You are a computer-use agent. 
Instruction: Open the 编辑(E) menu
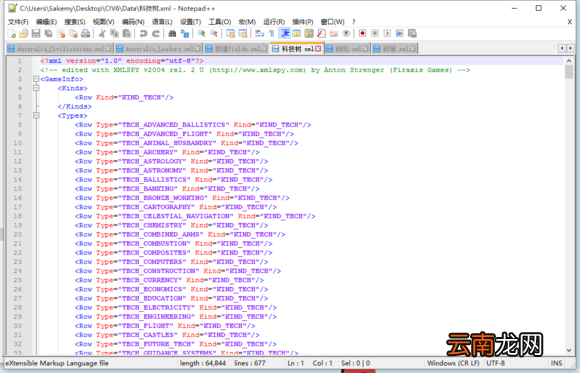pos(46,22)
